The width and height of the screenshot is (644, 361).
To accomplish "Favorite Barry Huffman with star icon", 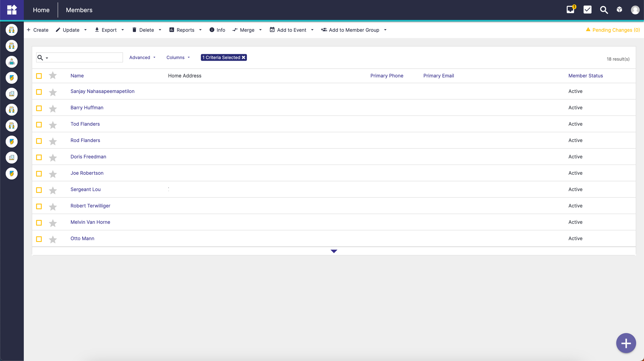I will (53, 108).
